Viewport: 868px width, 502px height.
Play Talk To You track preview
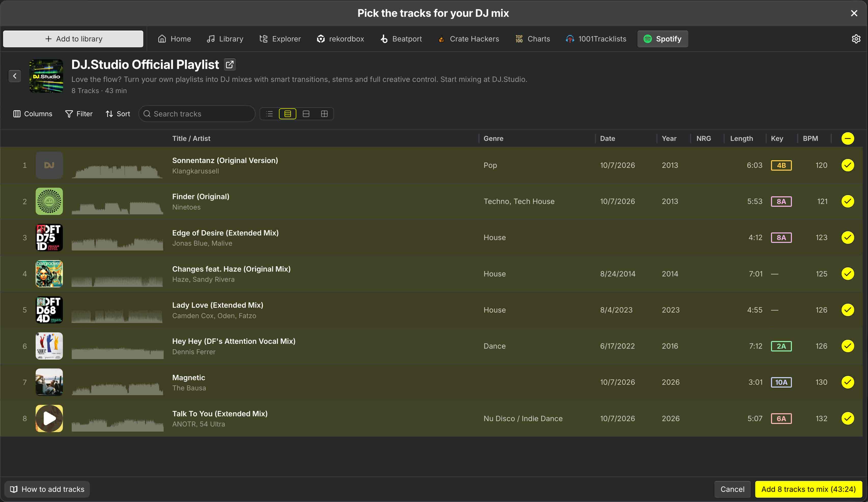coord(49,418)
